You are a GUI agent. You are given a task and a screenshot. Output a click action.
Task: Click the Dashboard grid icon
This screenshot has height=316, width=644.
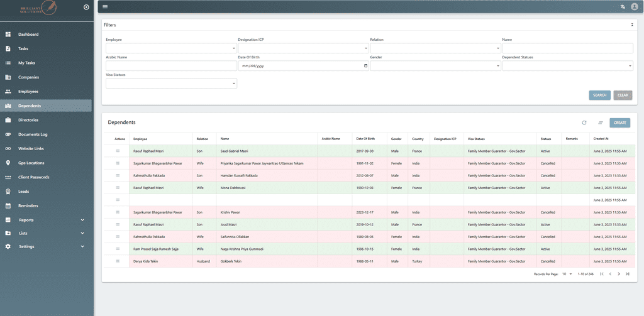[x=8, y=34]
